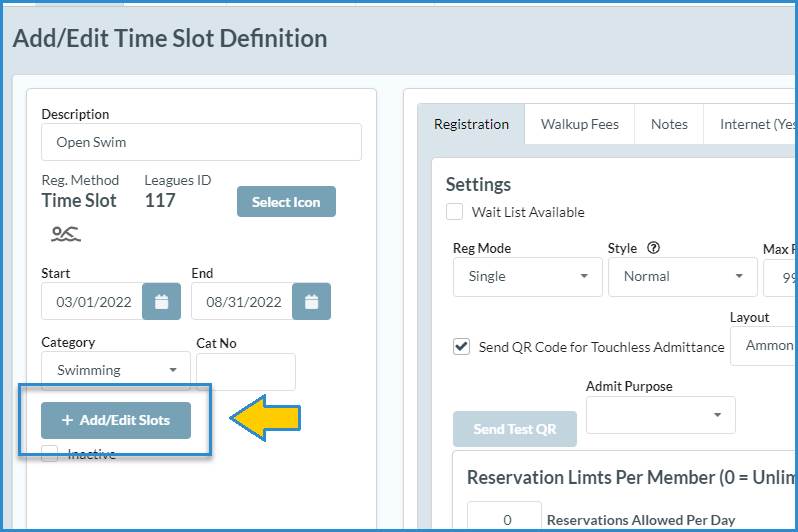Open the Reg Mode dropdown

pos(527,277)
